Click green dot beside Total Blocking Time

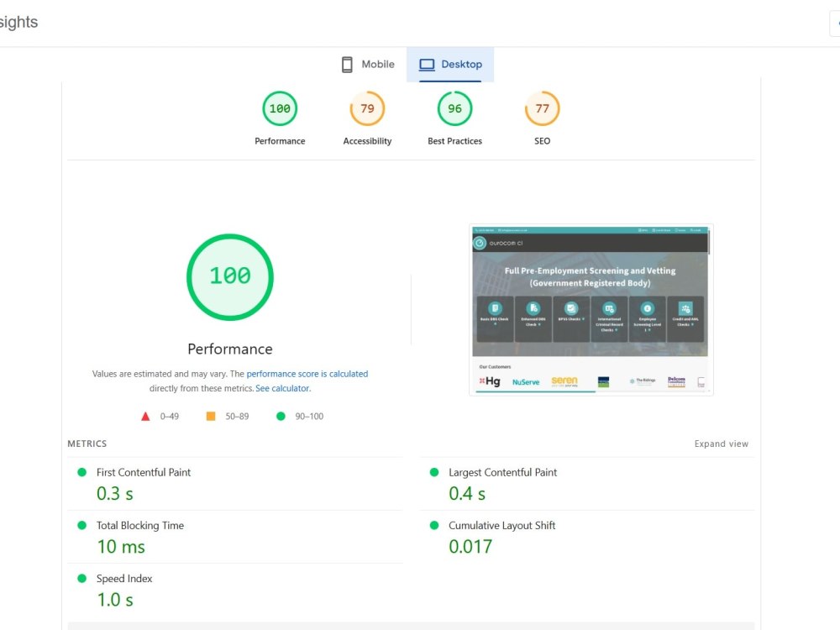point(82,525)
